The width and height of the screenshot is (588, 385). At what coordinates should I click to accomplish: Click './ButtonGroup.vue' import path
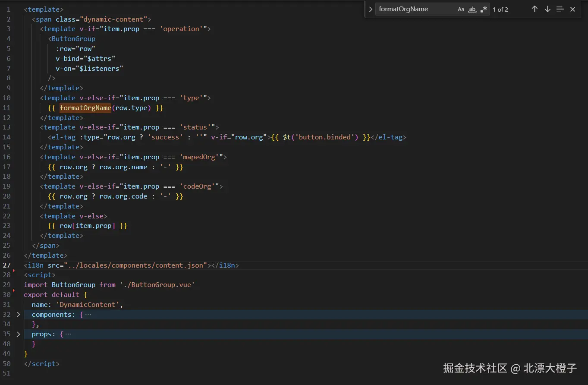point(157,285)
